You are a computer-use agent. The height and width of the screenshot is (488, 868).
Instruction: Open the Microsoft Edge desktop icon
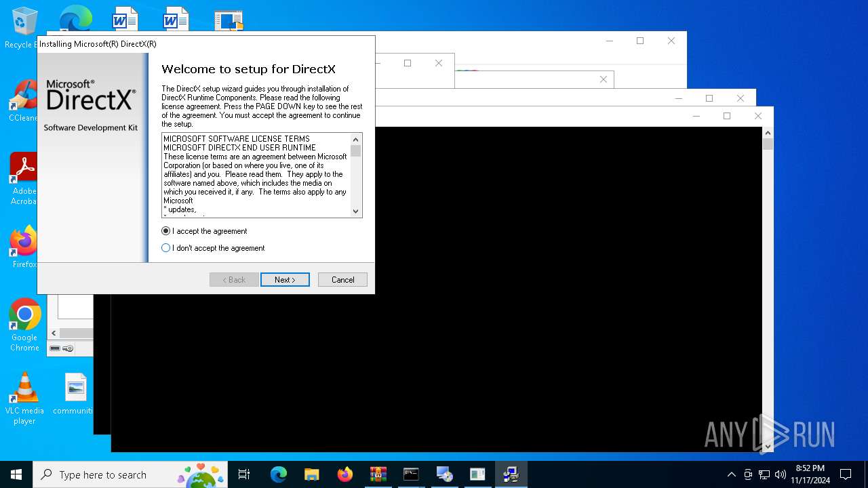tap(75, 19)
